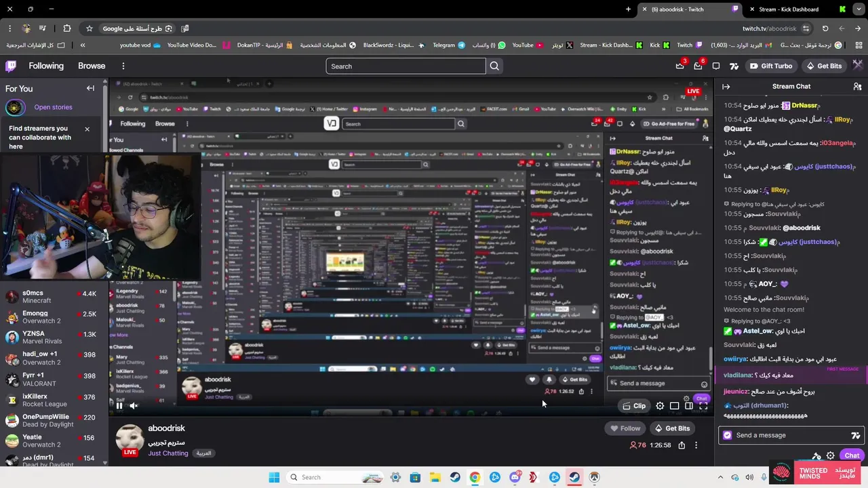The image size is (868, 488).
Task: Open the chat community users icon
Action: [x=857, y=87]
